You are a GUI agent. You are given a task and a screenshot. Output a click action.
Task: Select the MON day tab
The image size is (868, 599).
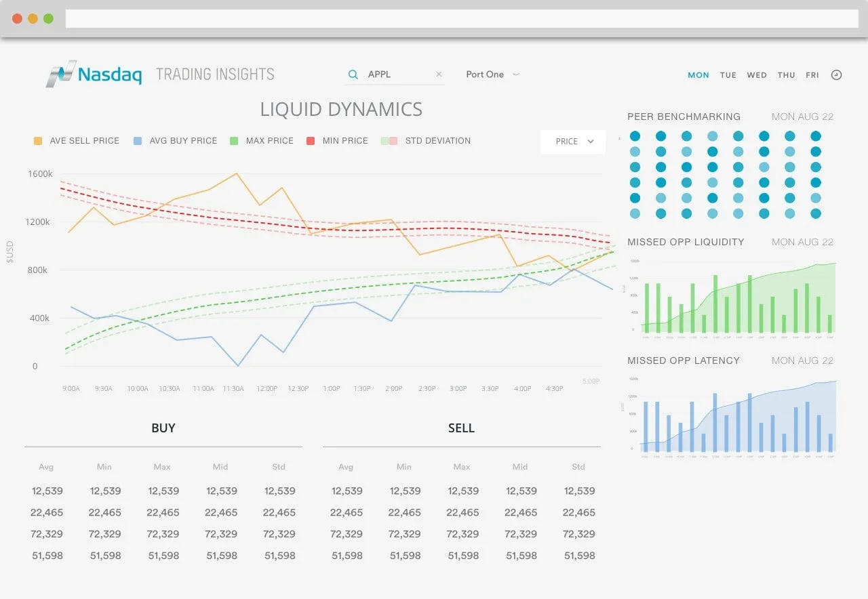[698, 75]
